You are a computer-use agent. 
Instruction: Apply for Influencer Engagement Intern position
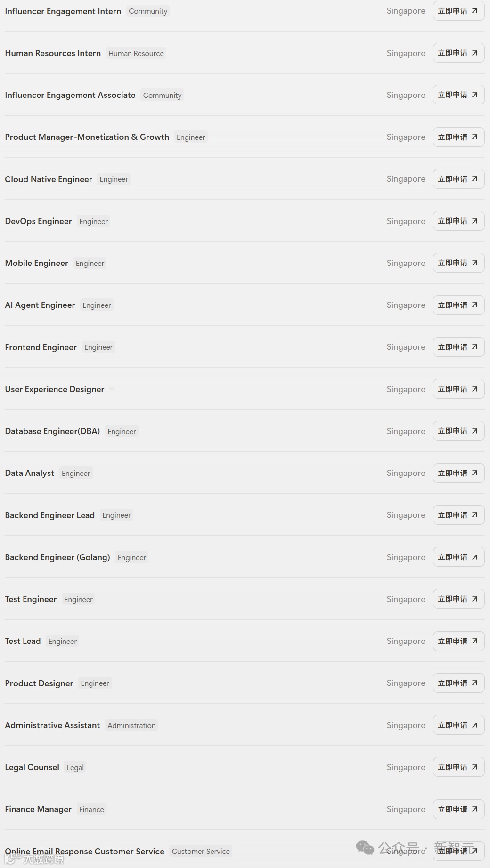pos(458,11)
